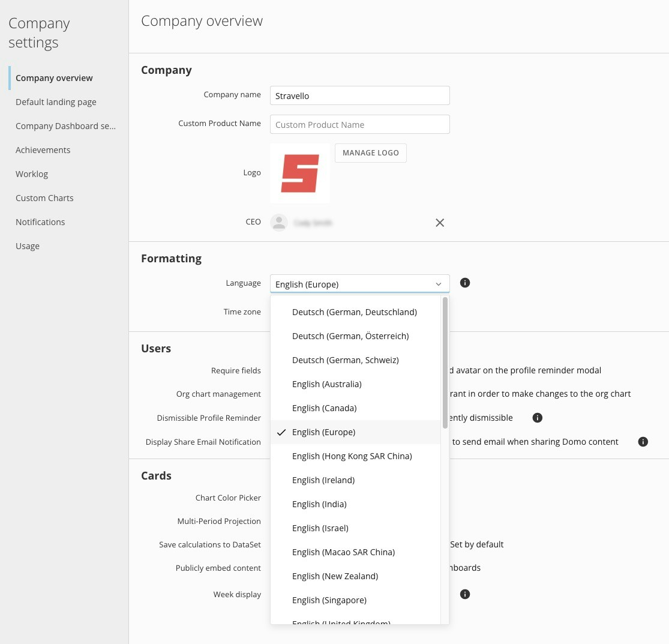Click the Time zone label
The height and width of the screenshot is (644, 669).
[x=242, y=311]
